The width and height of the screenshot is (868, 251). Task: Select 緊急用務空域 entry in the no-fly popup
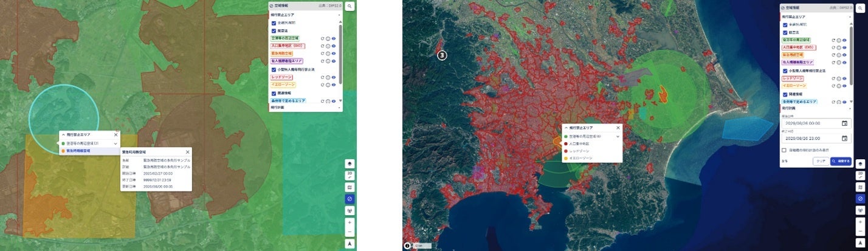pyautogui.click(x=89, y=150)
